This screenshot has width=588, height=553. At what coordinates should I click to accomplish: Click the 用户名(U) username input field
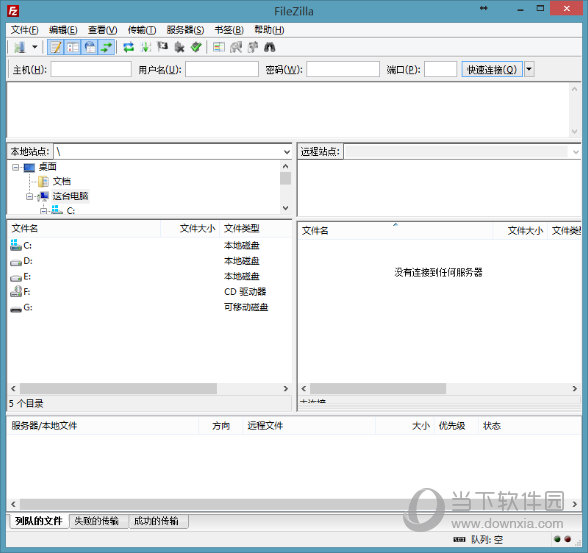coord(222,69)
